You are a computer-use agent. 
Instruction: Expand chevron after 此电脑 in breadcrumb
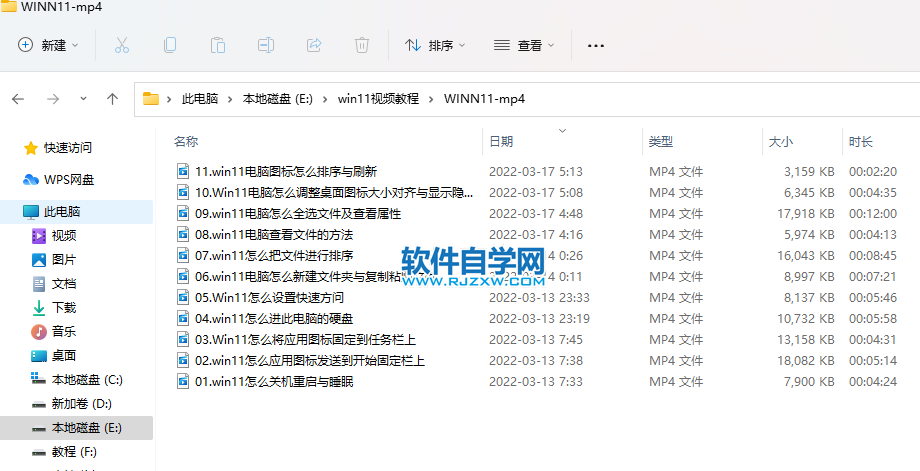231,99
